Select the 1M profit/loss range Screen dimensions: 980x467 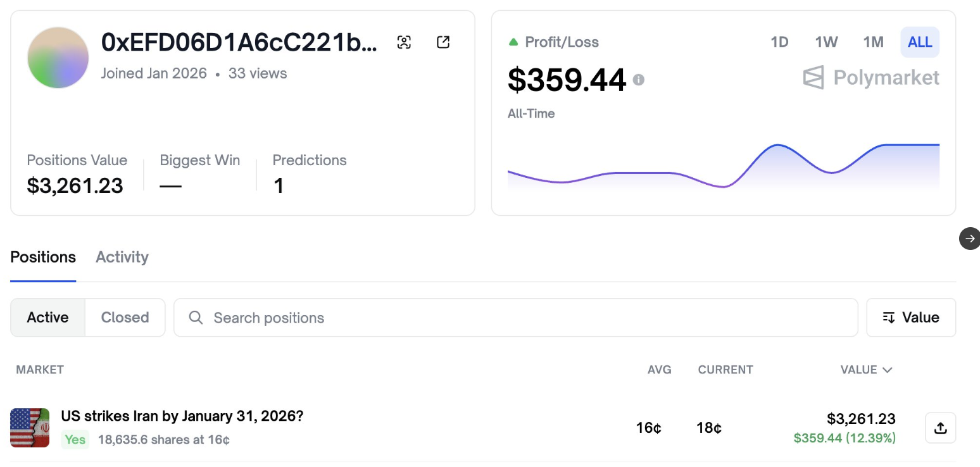click(x=873, y=42)
